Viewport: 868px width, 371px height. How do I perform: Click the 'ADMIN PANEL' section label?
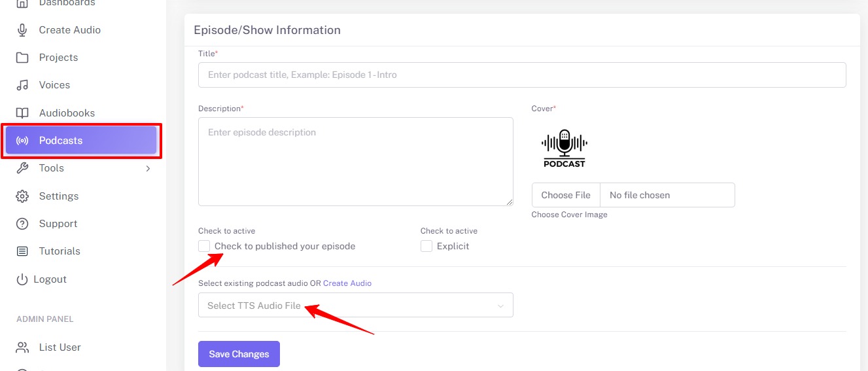pyautogui.click(x=45, y=319)
